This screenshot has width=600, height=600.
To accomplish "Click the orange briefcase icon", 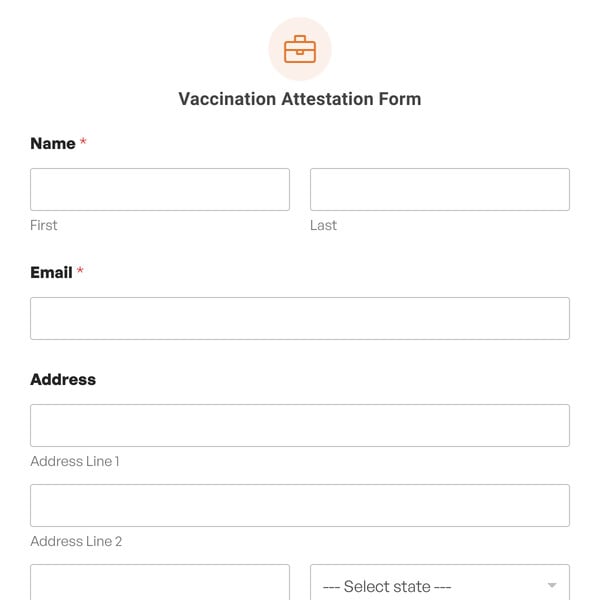I will pyautogui.click(x=300, y=49).
